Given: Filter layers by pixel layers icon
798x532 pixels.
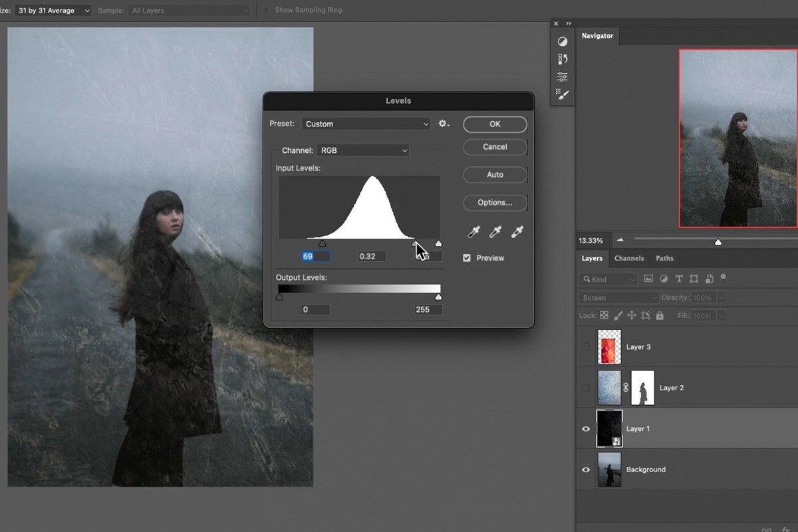Looking at the screenshot, I should tap(648, 279).
